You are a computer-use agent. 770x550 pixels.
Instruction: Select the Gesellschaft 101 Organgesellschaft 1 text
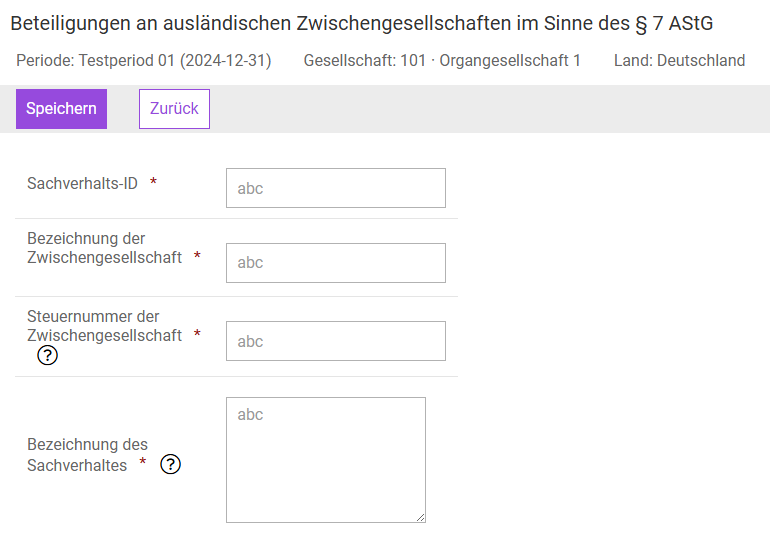[442, 60]
